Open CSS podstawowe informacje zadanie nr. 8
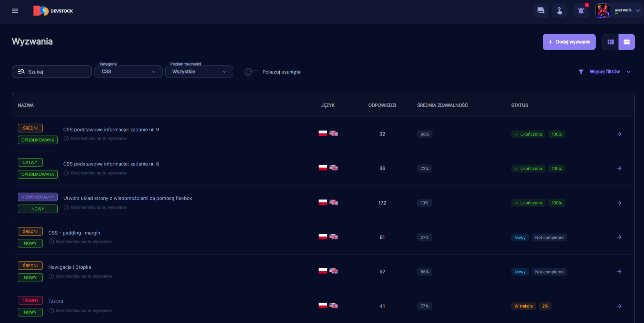Image resolution: width=644 pixels, height=323 pixels. pos(111,164)
